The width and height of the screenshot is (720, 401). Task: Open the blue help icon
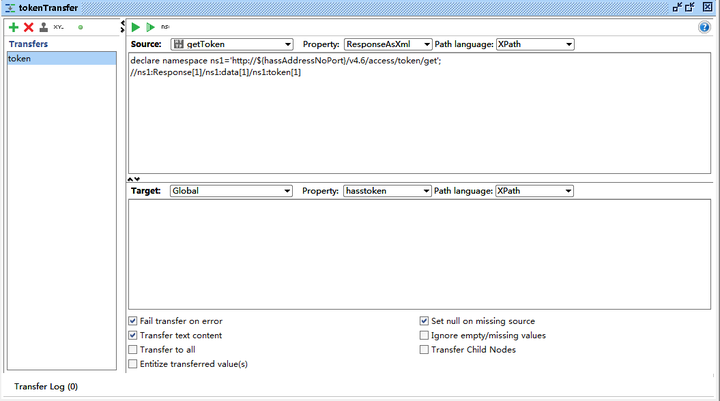point(704,27)
